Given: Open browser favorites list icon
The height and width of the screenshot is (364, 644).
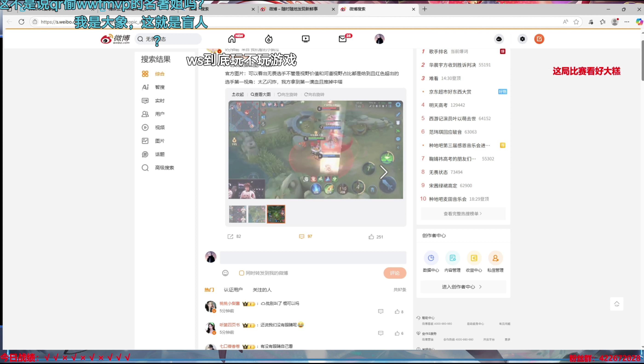Looking at the screenshot, I should click(x=603, y=22).
